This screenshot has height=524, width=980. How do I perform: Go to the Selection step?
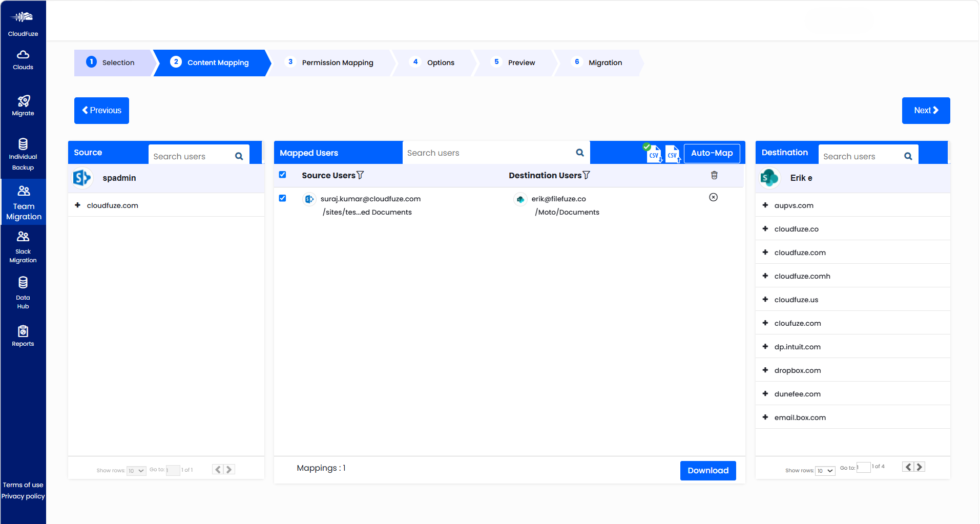click(x=113, y=62)
